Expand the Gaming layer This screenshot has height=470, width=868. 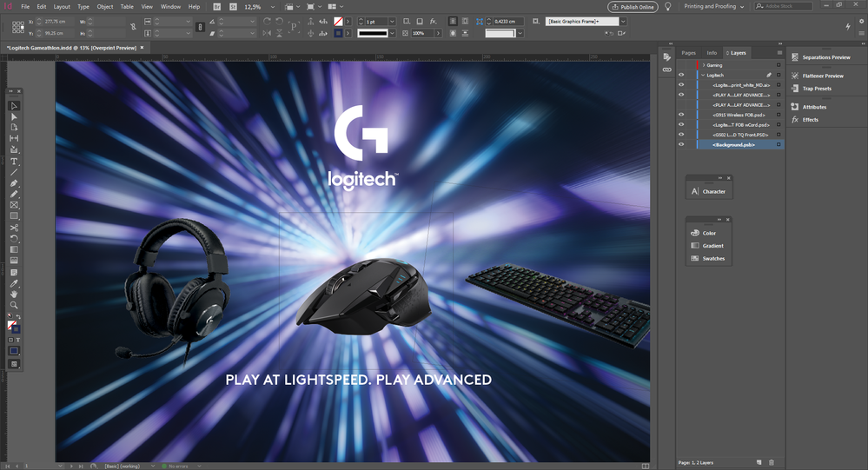(x=704, y=65)
